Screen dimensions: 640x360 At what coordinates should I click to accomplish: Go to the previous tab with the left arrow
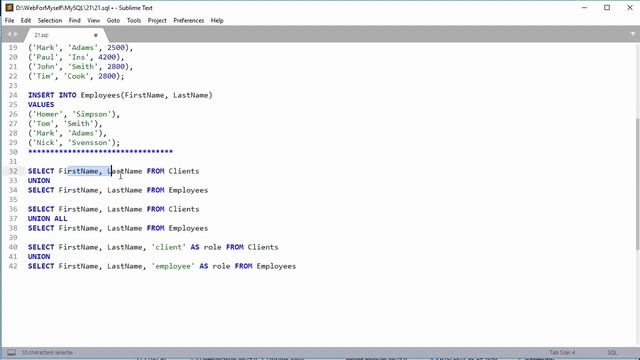(x=9, y=34)
